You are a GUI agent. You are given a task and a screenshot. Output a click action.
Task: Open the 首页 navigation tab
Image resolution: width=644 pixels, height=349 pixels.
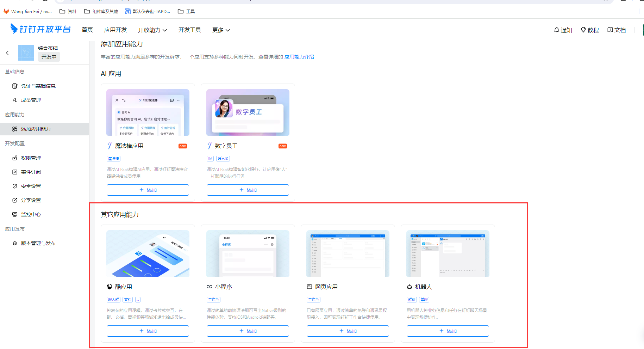[x=87, y=30]
